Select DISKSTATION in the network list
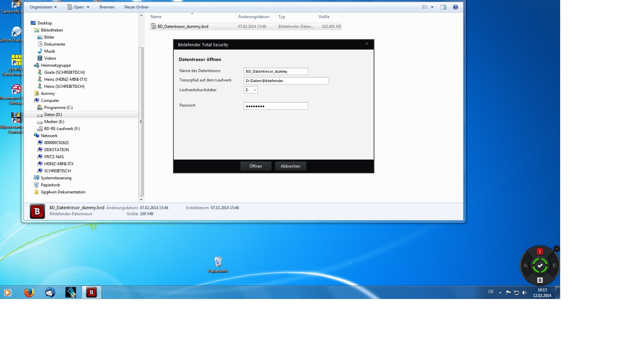This screenshot has width=644, height=362. click(x=56, y=150)
